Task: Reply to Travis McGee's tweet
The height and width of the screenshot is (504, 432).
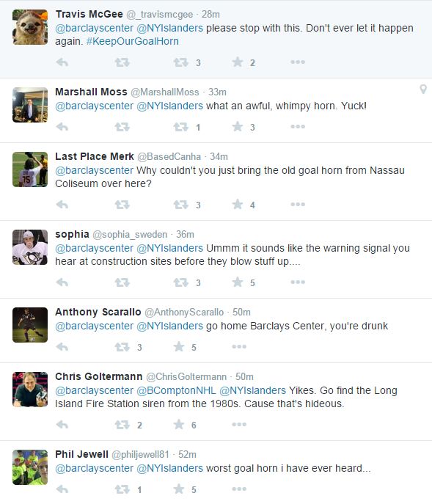Action: (x=62, y=62)
